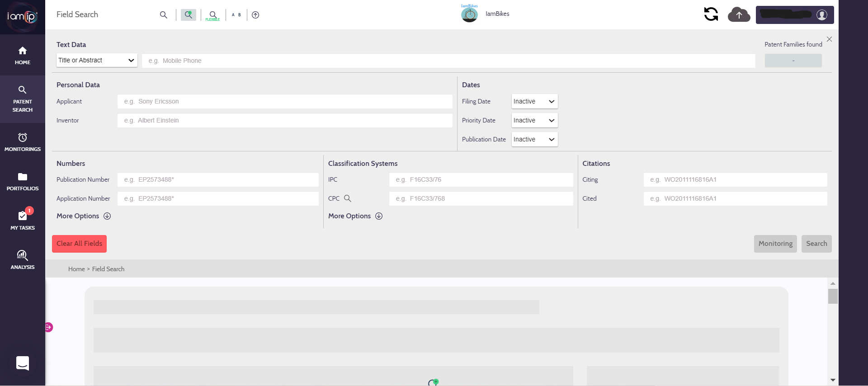Click the Clear All Fields button
The image size is (868, 386).
(x=79, y=244)
